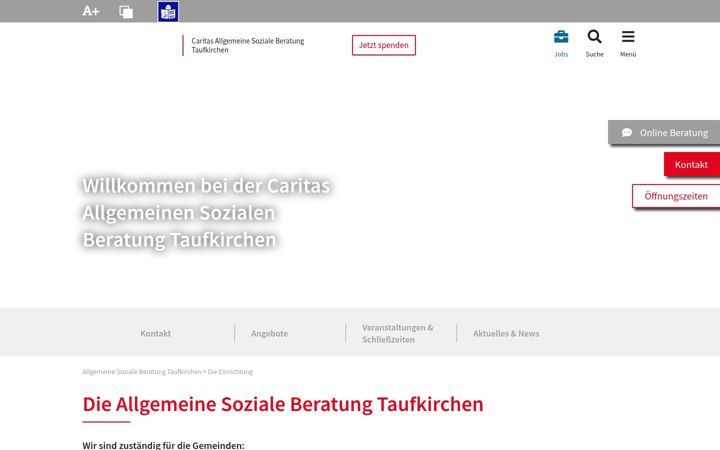
Task: Click the speech bubble icon in Online Beratung
Action: coord(627,133)
